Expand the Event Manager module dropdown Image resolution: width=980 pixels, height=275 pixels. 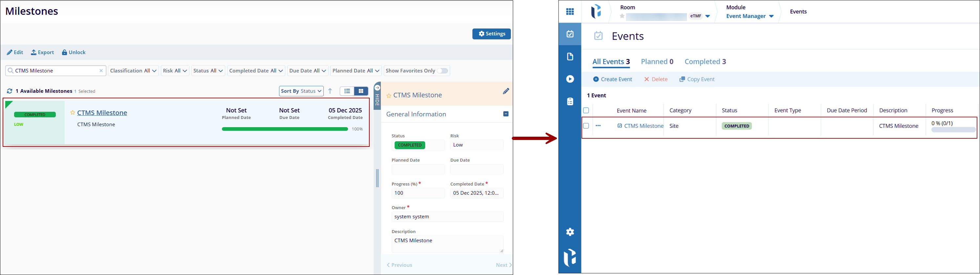tap(750, 16)
